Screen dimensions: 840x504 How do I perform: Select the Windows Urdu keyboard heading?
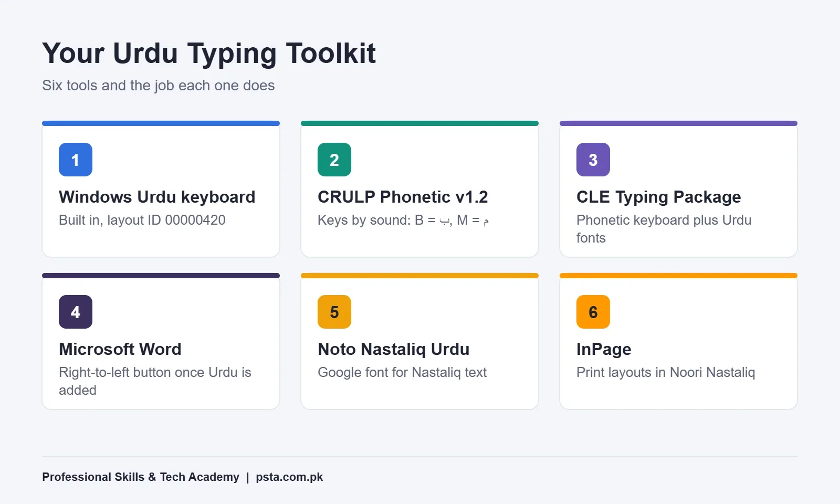[x=157, y=197]
